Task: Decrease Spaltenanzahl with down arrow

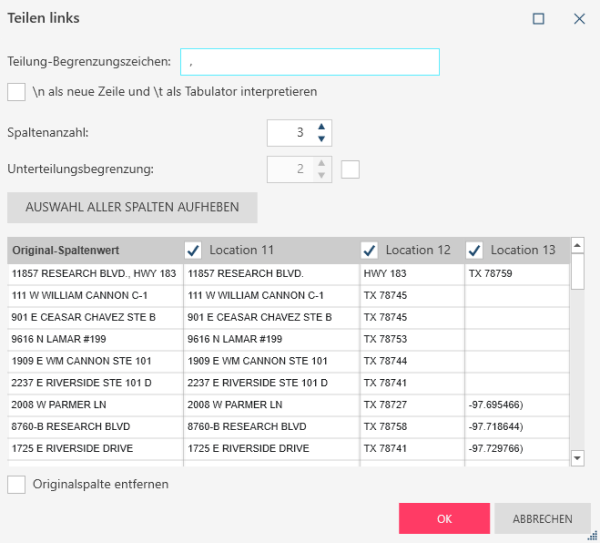Action: pyautogui.click(x=321, y=139)
